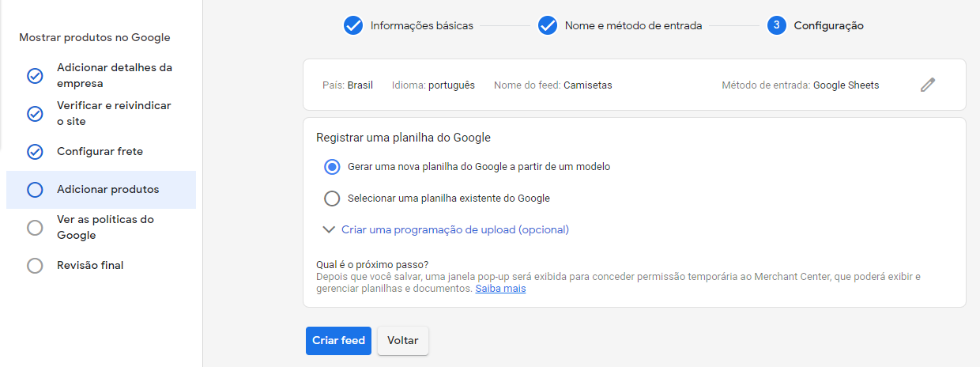The height and width of the screenshot is (367, 980).
Task: Open the Saiba mais link
Action: click(x=500, y=289)
